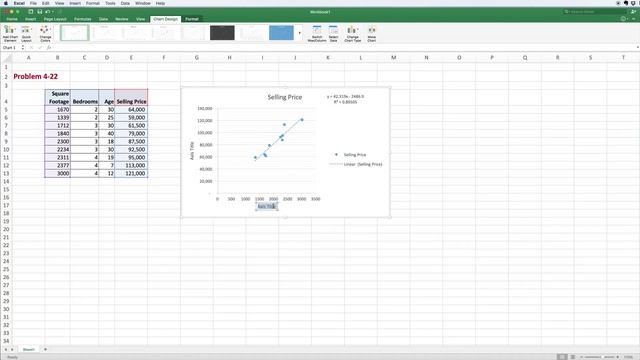Viewport: 640px width, 360px height.
Task: Open the Quick Layout gallery
Action: (26, 33)
